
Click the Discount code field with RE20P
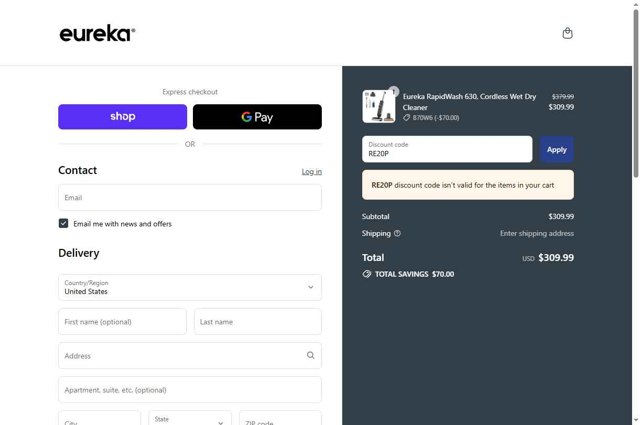click(x=447, y=149)
